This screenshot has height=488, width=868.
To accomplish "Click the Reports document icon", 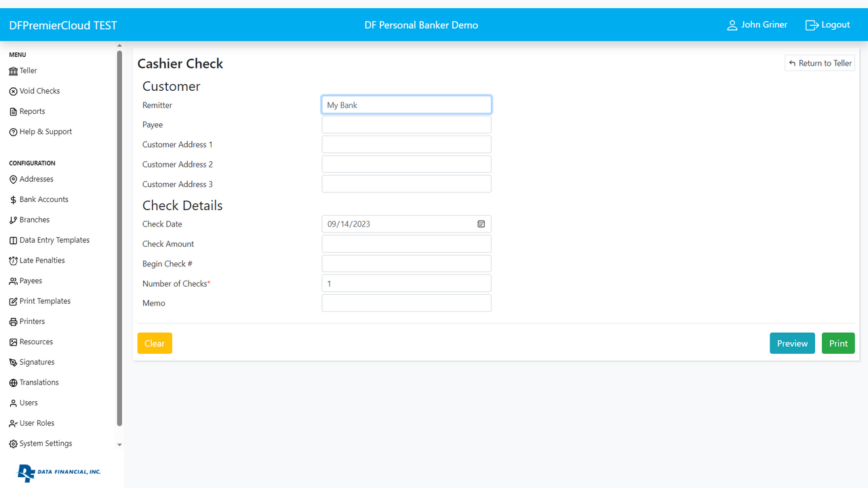I will 13,112.
